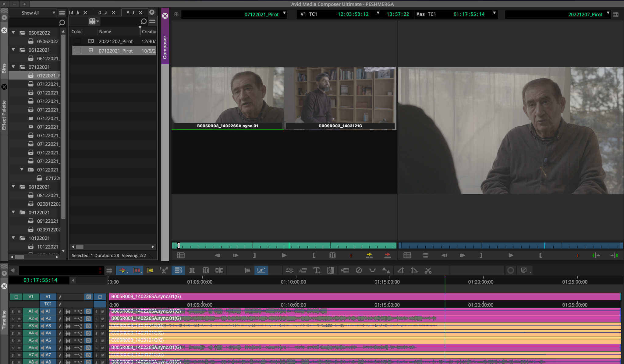Image resolution: width=624 pixels, height=364 pixels.
Task: Open the vertical Composer tab
Action: pyautogui.click(x=165, y=47)
